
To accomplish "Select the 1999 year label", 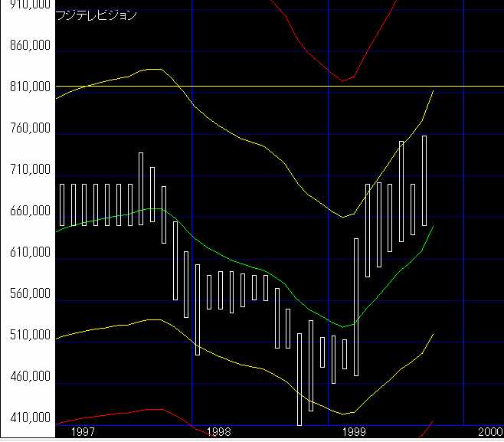I will tap(355, 432).
